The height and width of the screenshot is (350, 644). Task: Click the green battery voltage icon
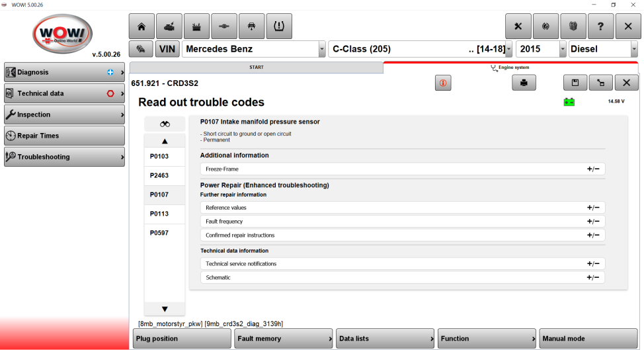tap(569, 102)
